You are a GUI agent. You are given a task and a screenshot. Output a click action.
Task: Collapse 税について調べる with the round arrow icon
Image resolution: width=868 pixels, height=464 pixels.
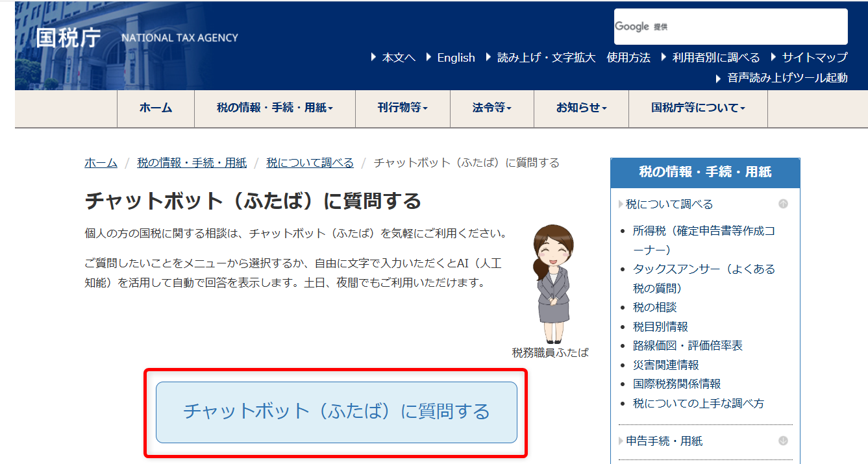(x=783, y=204)
